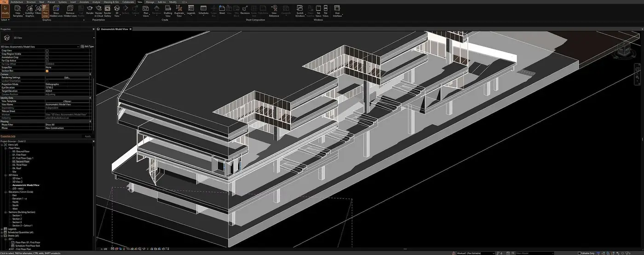
Task: Open Plan Views tool
Action: point(146,11)
